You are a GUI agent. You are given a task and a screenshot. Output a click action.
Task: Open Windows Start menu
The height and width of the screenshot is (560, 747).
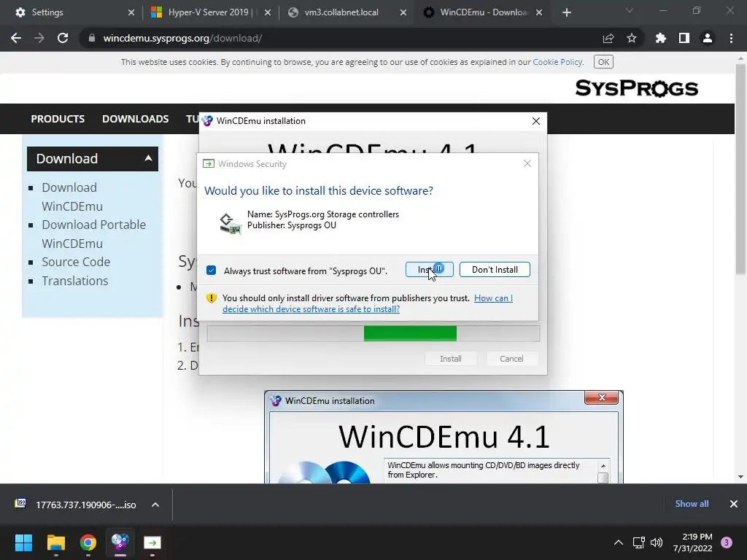(x=23, y=542)
